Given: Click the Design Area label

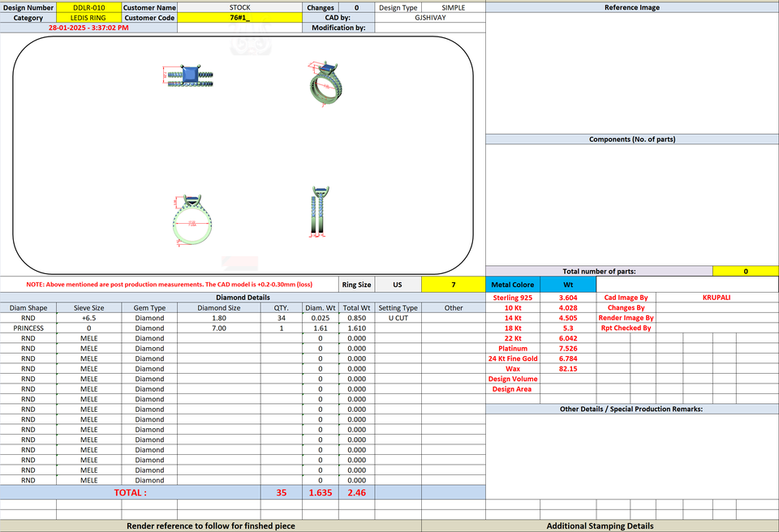Looking at the screenshot, I should click(512, 389).
